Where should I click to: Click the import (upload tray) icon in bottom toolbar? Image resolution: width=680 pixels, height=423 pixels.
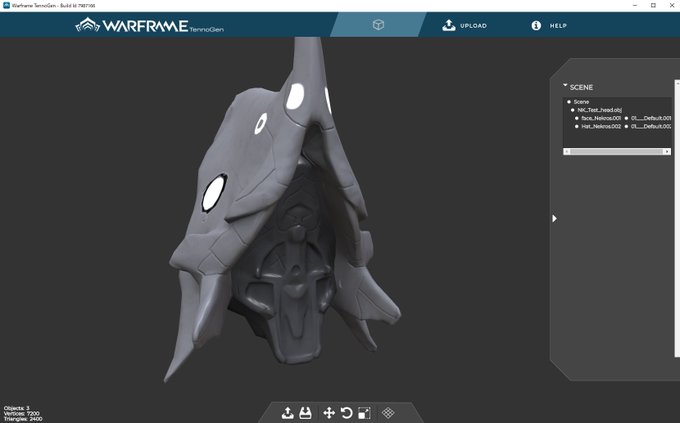point(288,413)
